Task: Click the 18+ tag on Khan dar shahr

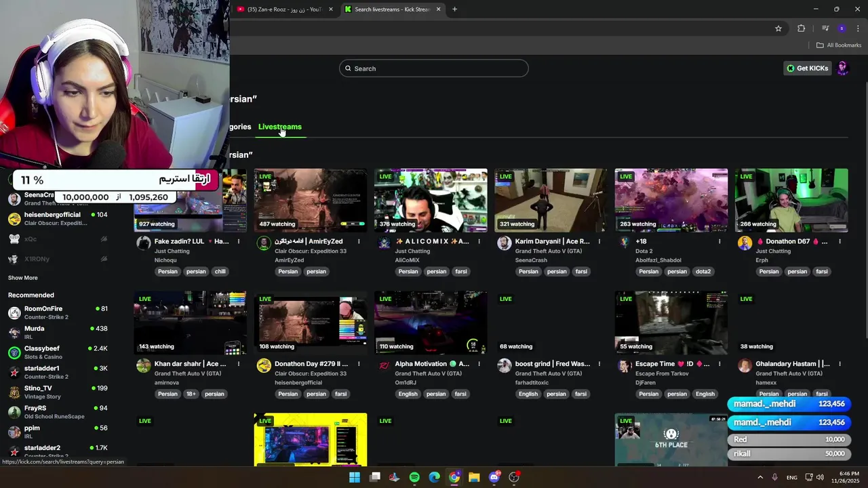Action: 191,394
